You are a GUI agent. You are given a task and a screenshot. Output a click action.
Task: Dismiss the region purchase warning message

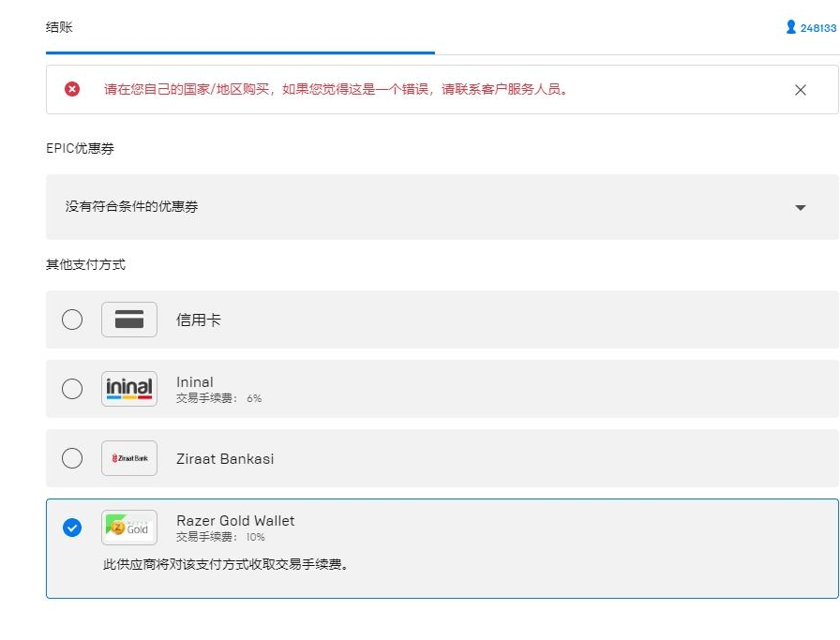pos(801,89)
